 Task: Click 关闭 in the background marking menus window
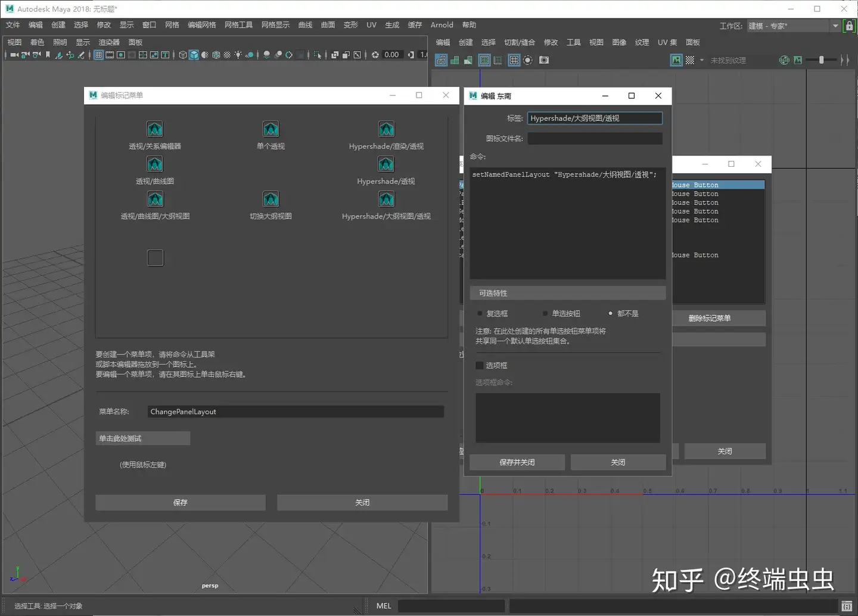pos(725,452)
